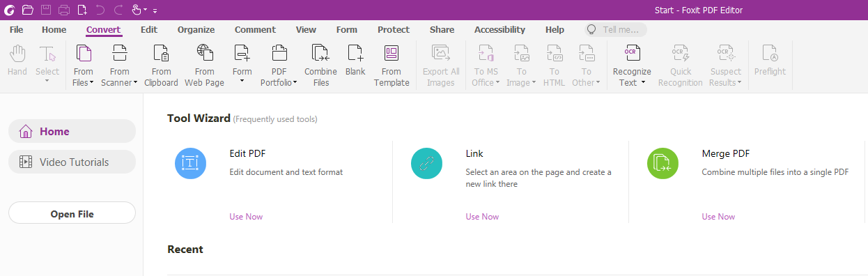
Task: Create PDF From Clipboard
Action: (161, 66)
